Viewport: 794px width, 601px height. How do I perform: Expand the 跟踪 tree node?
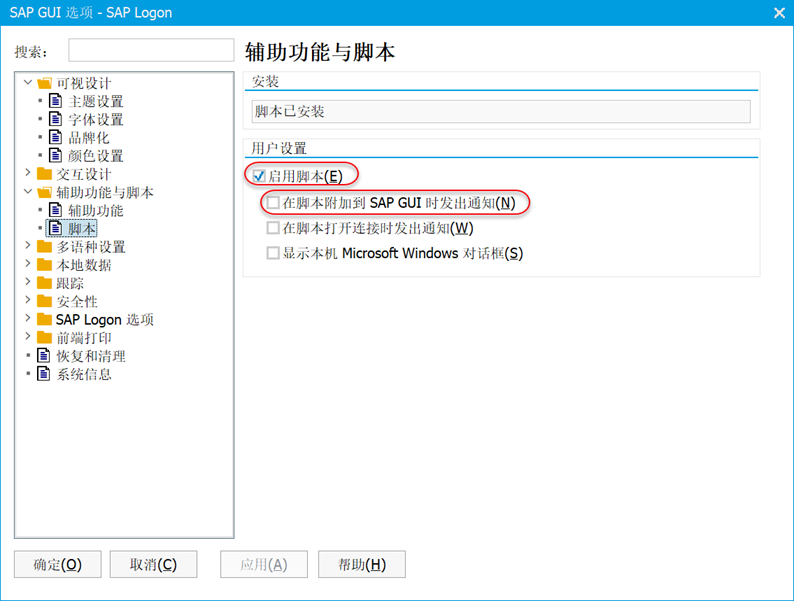click(x=28, y=282)
